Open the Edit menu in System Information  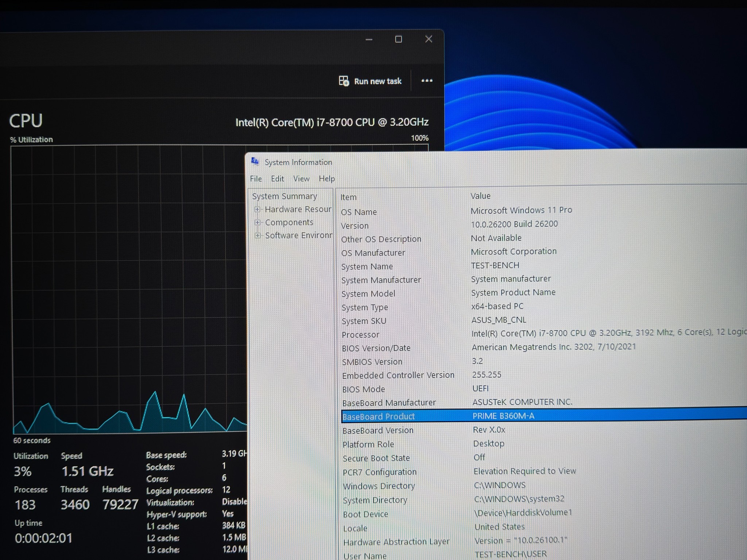point(277,179)
